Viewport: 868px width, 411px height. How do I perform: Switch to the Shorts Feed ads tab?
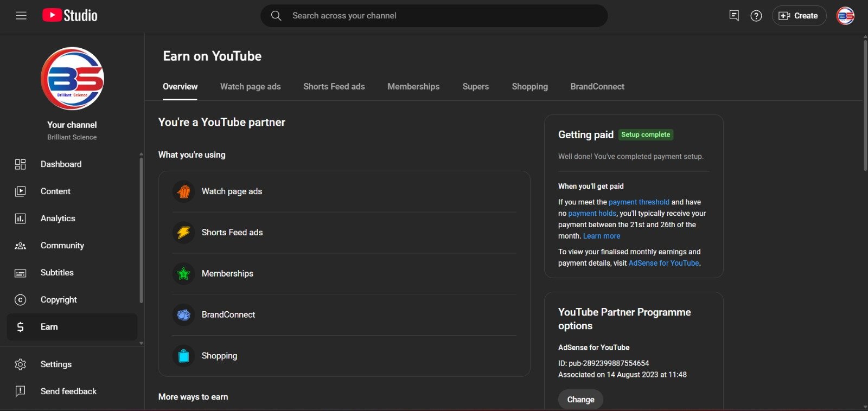[x=334, y=87]
